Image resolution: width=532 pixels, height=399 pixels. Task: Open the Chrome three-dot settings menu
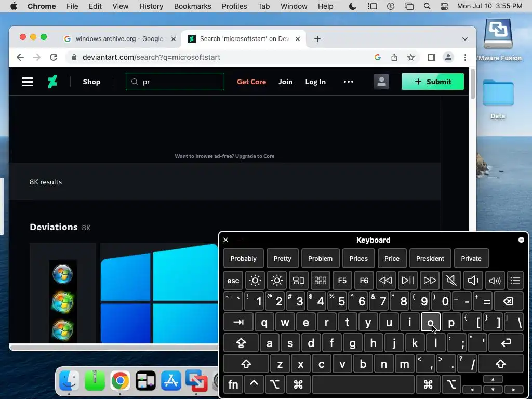(x=465, y=57)
